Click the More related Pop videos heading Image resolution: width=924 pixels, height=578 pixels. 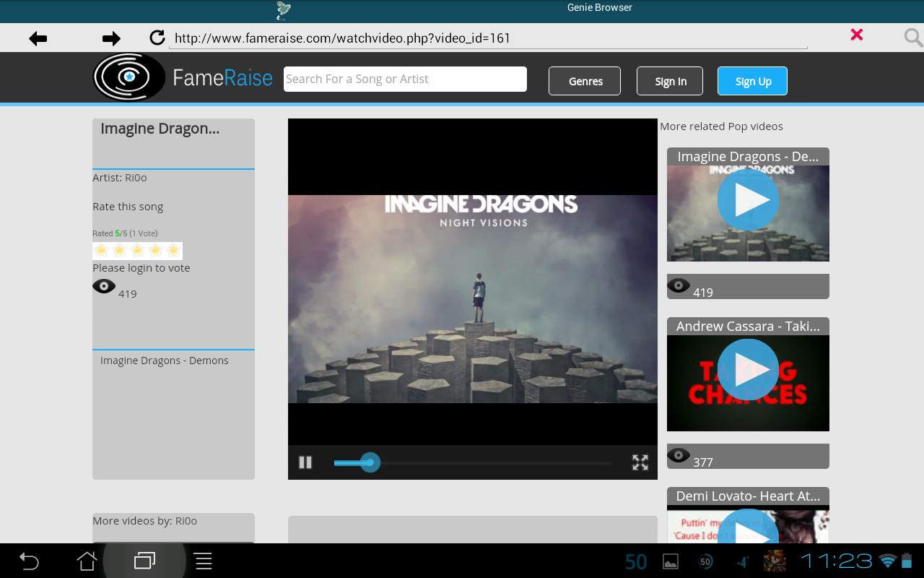click(721, 126)
